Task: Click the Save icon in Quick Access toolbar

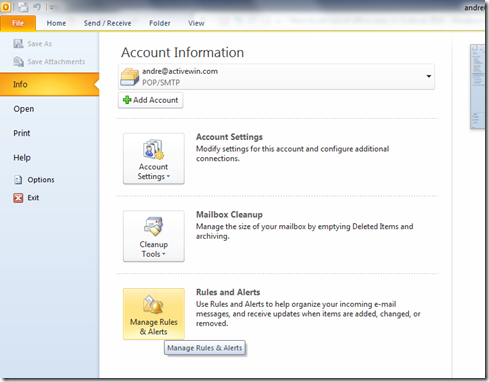Action: tap(23, 7)
